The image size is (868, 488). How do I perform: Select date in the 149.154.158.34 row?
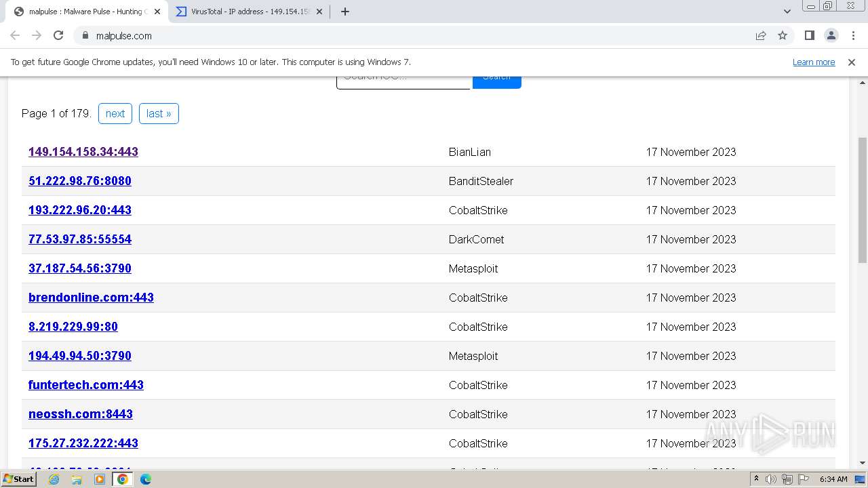(691, 152)
